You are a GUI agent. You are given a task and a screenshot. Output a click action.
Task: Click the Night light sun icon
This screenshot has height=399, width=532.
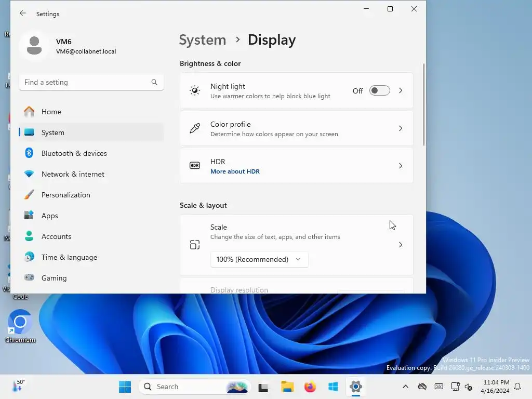pos(195,90)
